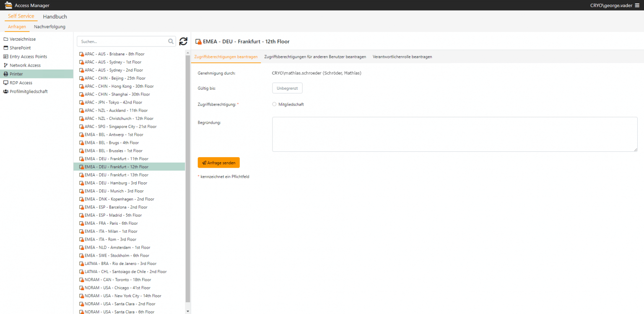This screenshot has height=314, width=644.
Task: Select Entry Access Points category
Action: coord(28,57)
